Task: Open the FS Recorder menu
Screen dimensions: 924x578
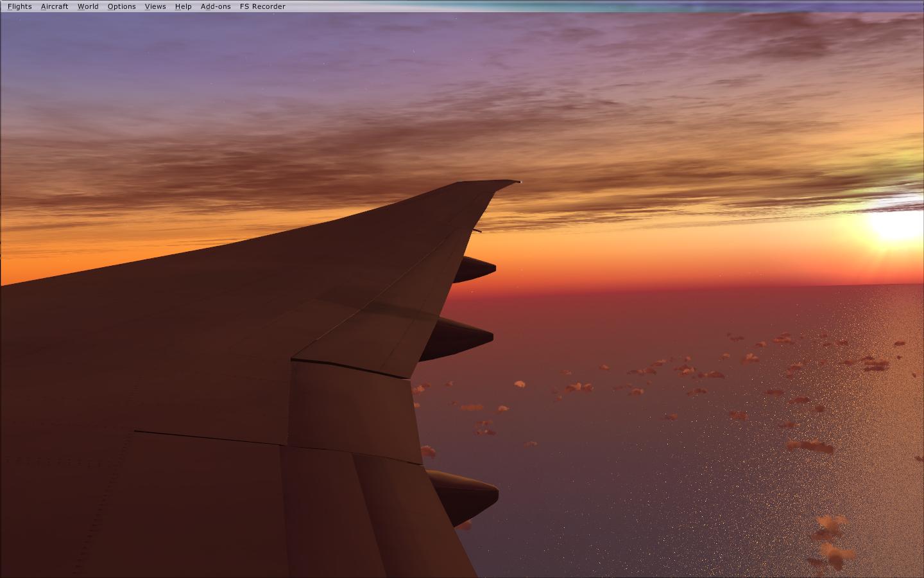Action: coord(262,6)
